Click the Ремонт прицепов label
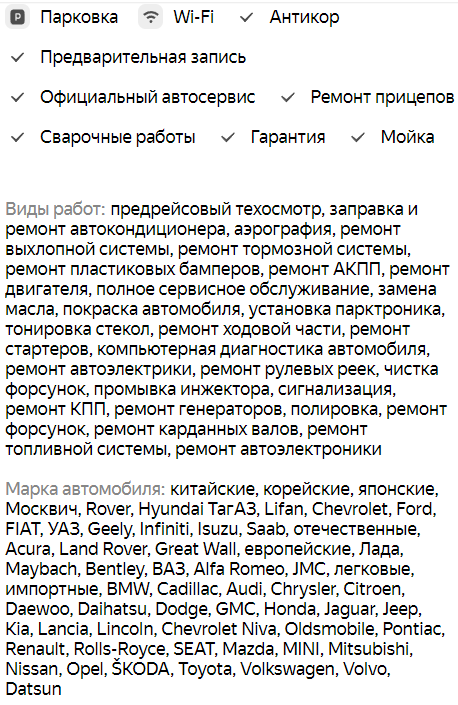Image resolution: width=458 pixels, height=705 pixels. point(382,97)
